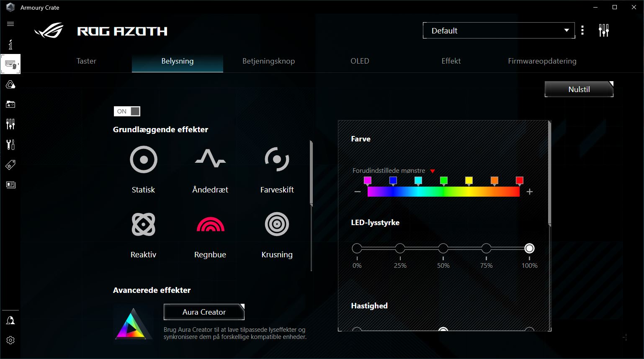Viewport: 644px width, 359px height.
Task: Open Aura Sync triangle icon in sidebar
Action: 10,85
